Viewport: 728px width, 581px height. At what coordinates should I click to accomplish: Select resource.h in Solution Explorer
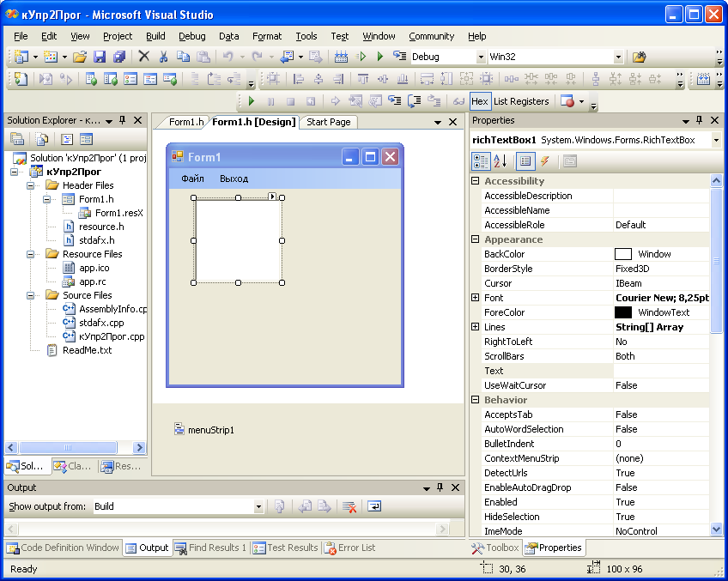[x=101, y=227]
